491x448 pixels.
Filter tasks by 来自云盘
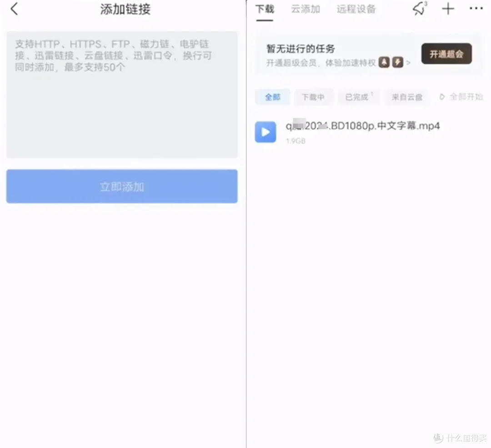coord(407,97)
